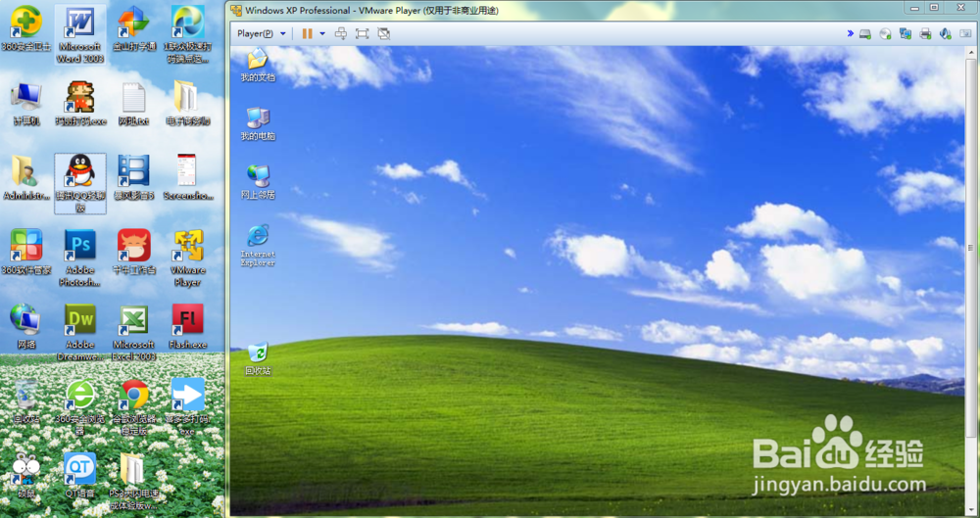This screenshot has width=980, height=518.
Task: Select the mouse cartoon shortcut
Action: point(26,476)
